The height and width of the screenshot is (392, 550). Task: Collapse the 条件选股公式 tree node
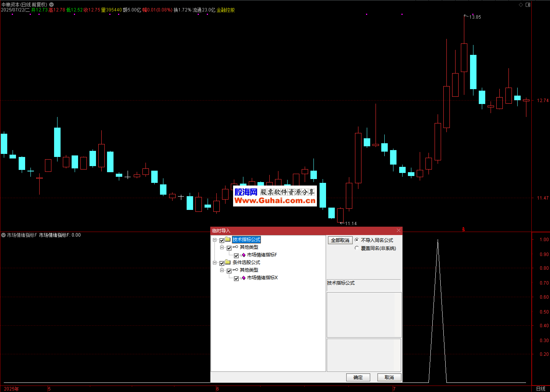215,263
